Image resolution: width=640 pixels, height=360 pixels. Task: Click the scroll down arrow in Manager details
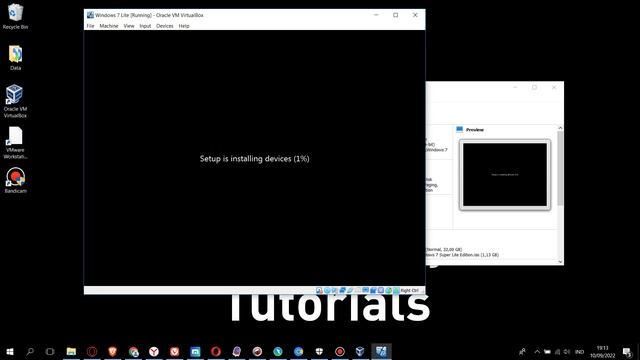[560, 262]
